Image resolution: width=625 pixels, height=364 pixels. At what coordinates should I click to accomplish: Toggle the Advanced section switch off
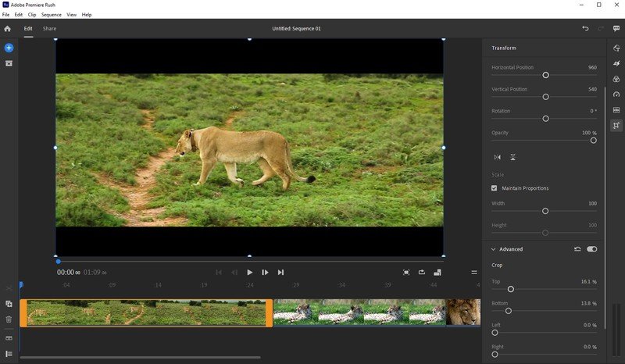pyautogui.click(x=591, y=249)
